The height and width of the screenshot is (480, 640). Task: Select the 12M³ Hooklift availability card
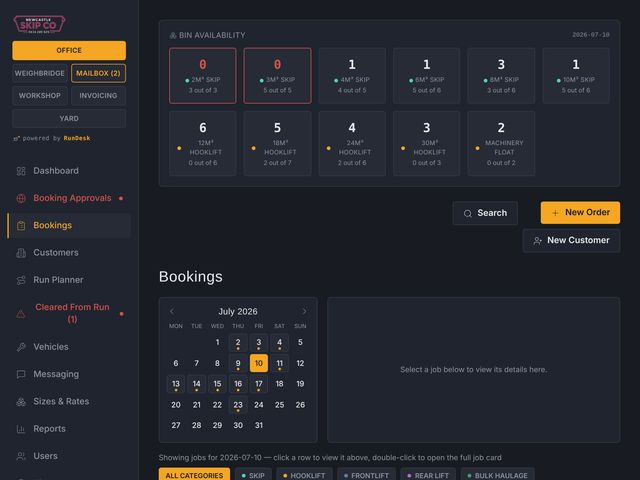[203, 144]
